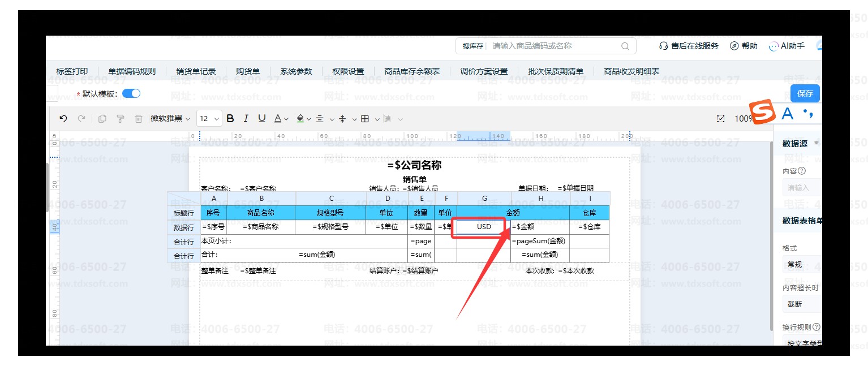Click the redo arrow icon
The height and width of the screenshot is (366, 868).
pyautogui.click(x=81, y=119)
